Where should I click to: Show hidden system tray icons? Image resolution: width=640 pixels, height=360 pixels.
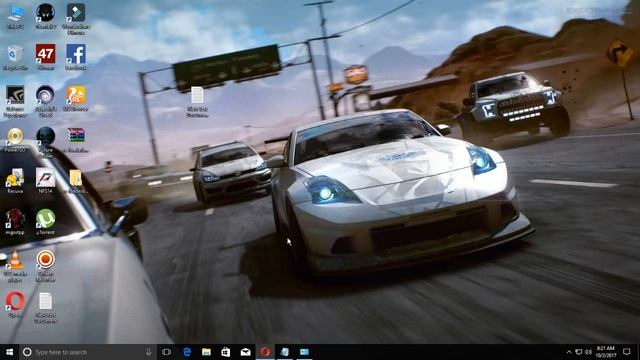[x=569, y=352]
